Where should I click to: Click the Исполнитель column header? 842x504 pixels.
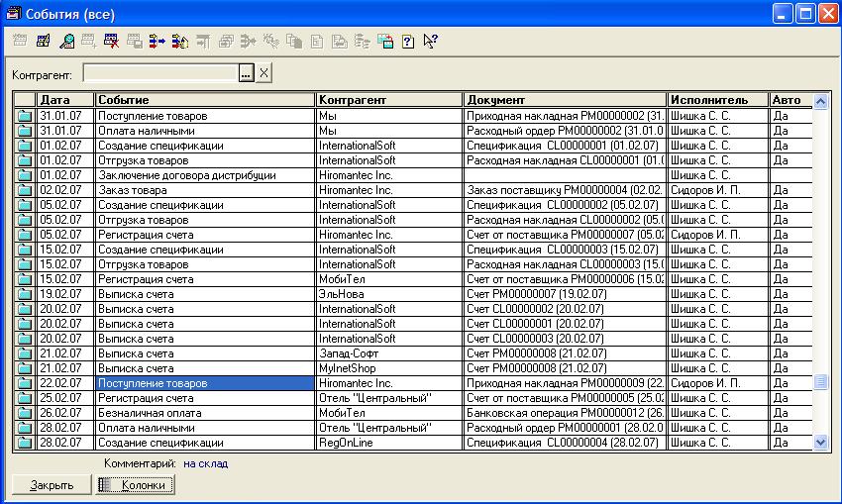click(718, 100)
